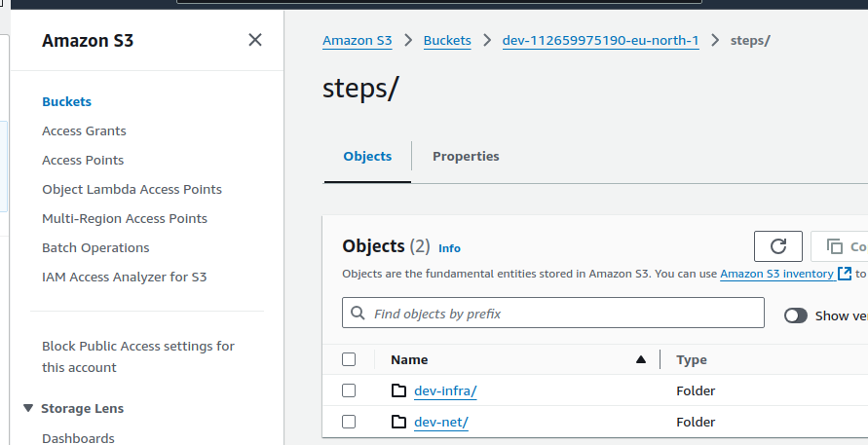
Task: Open Block Public Access settings for this account
Action: [138, 357]
